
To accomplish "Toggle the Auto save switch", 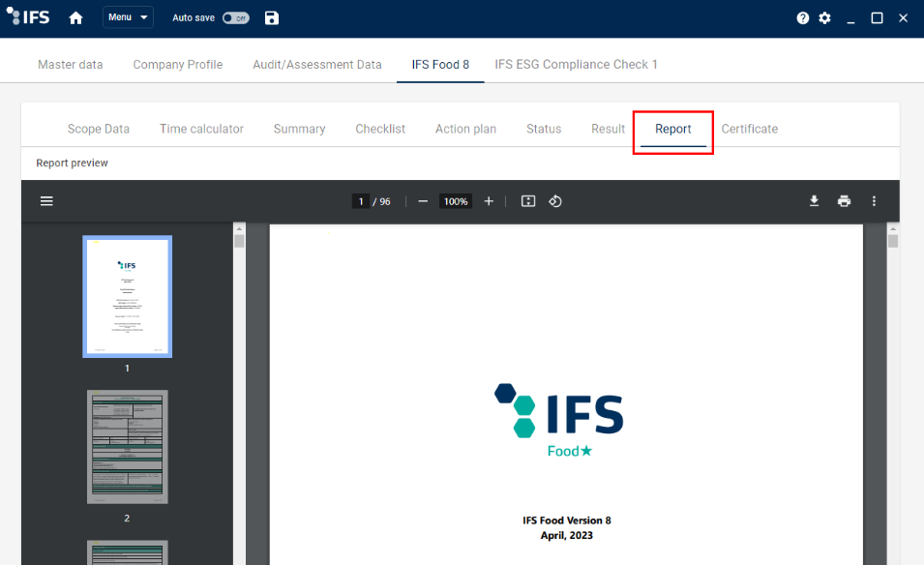I will tap(236, 18).
